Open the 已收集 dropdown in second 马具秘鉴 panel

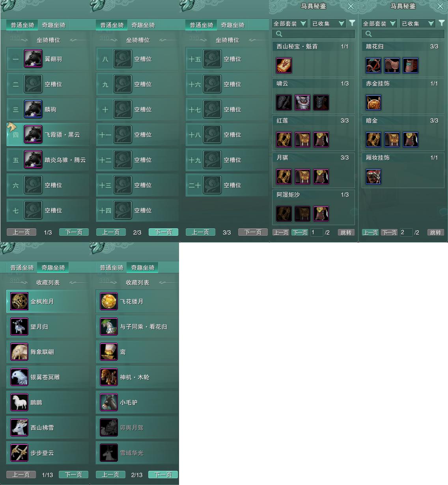[x=418, y=24]
